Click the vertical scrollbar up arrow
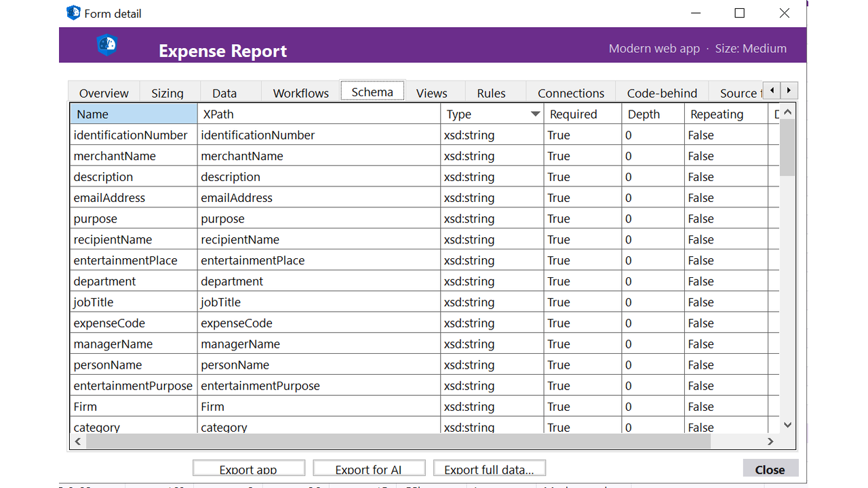Viewport: 868px width, 488px height. [x=787, y=112]
